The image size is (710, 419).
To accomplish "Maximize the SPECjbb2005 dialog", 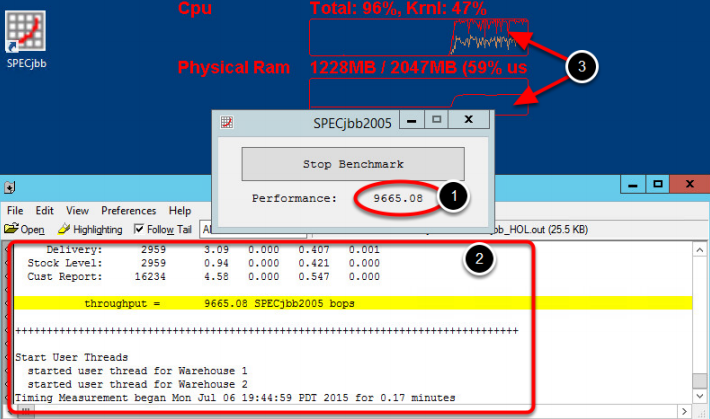I will click(x=437, y=120).
